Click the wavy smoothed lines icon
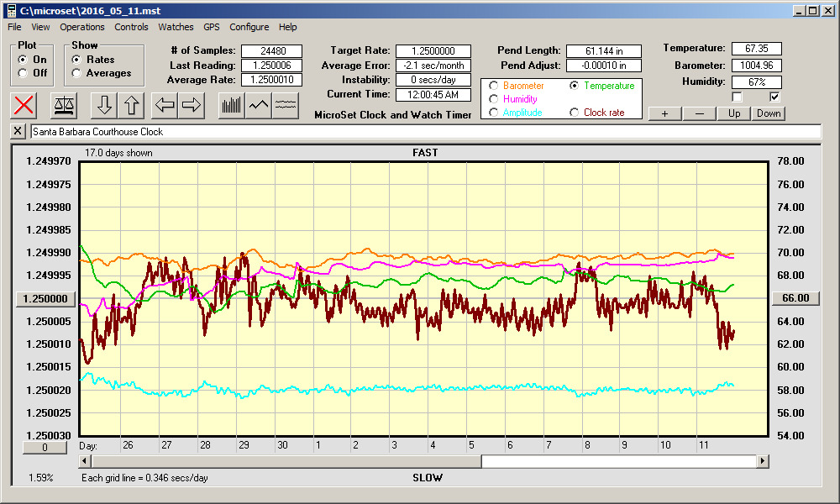The height and width of the screenshot is (504, 840). tap(286, 105)
